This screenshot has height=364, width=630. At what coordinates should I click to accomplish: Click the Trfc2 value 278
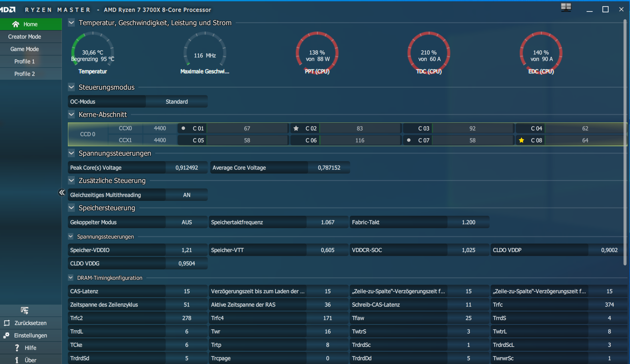click(x=187, y=318)
